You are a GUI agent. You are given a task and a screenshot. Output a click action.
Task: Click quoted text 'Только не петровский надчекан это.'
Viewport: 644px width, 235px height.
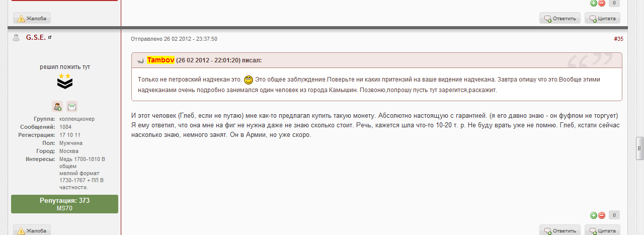190,80
